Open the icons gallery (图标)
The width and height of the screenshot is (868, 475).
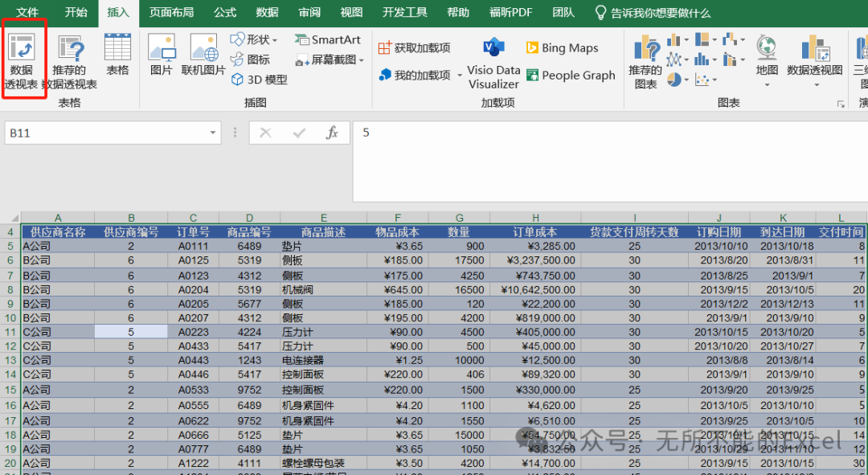pos(250,59)
